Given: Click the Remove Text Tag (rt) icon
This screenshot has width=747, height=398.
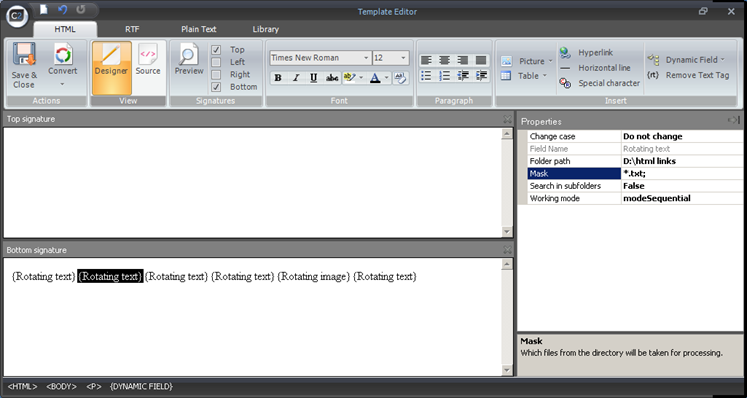Looking at the screenshot, I should (653, 75).
